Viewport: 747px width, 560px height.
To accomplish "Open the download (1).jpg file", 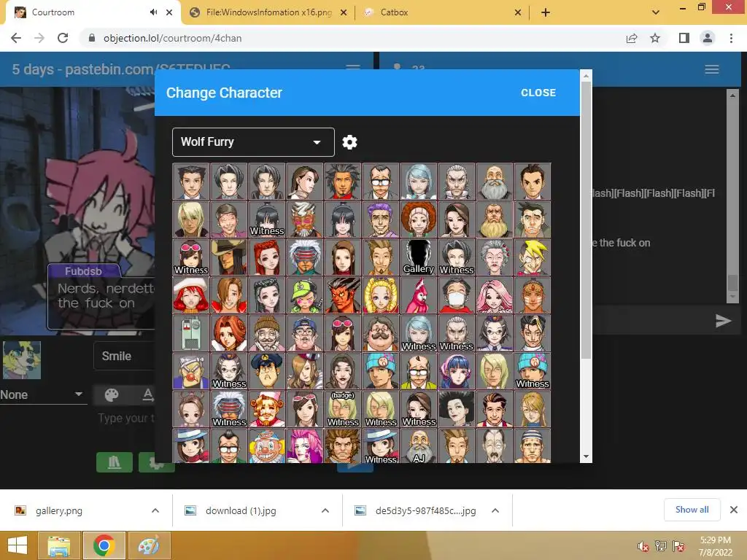I will 241,510.
